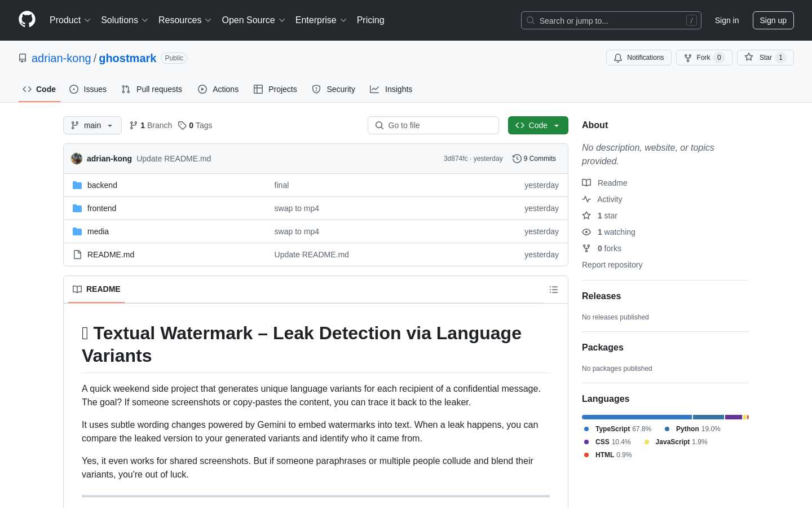Open the Product menu
The width and height of the screenshot is (812, 508).
[x=70, y=20]
